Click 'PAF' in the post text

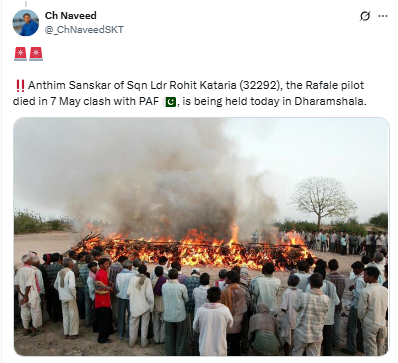(x=149, y=101)
